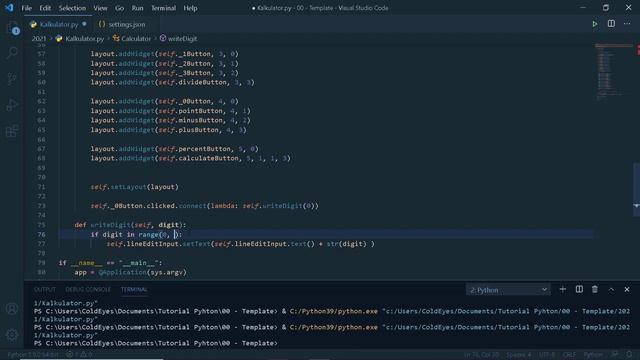640x360 pixels.
Task: Select language mode Python in status bar
Action: pos(593,355)
